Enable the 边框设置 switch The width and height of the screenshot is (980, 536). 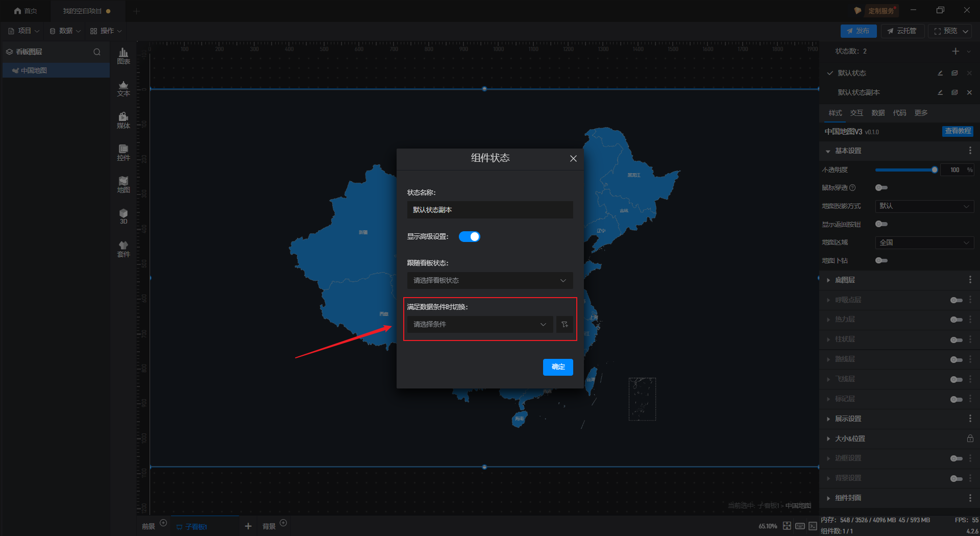[x=957, y=458]
